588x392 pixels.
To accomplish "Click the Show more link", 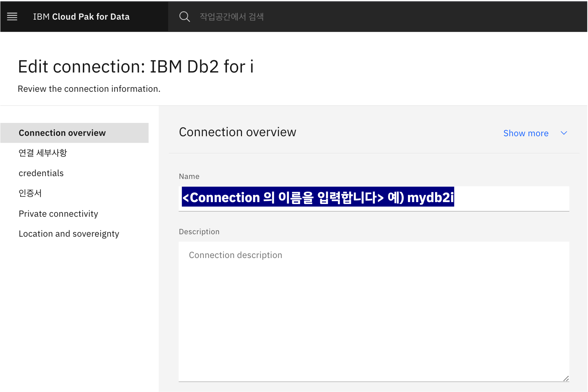I will tap(526, 133).
